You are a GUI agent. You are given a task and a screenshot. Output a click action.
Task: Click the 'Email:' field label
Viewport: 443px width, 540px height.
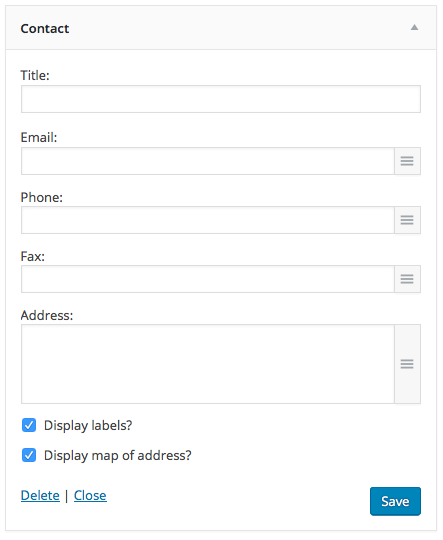39,137
